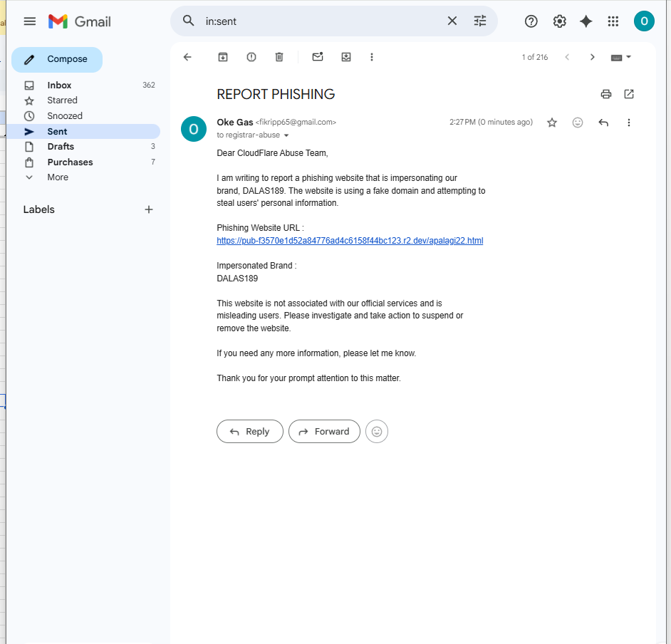The height and width of the screenshot is (644, 671).
Task: Clear the search with the X icon
Action: (452, 21)
